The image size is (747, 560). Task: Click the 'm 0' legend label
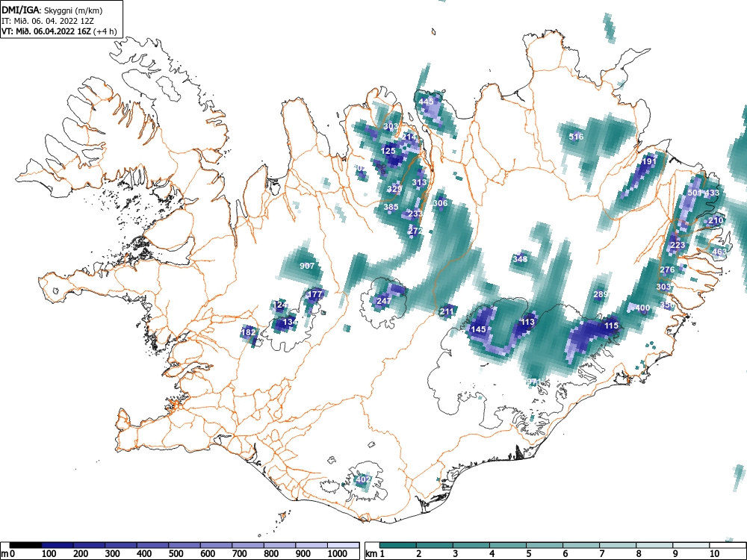click(8, 554)
